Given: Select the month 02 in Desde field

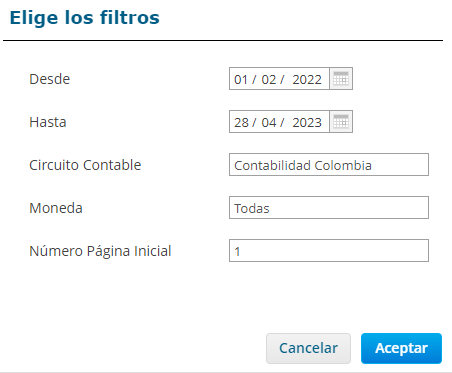Looking at the screenshot, I should click(269, 79).
